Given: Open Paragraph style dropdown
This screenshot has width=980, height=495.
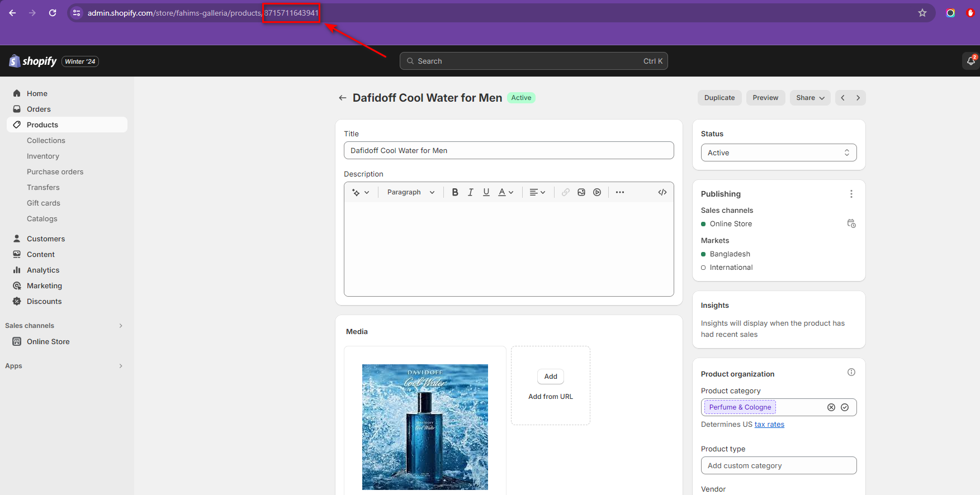Looking at the screenshot, I should 411,192.
